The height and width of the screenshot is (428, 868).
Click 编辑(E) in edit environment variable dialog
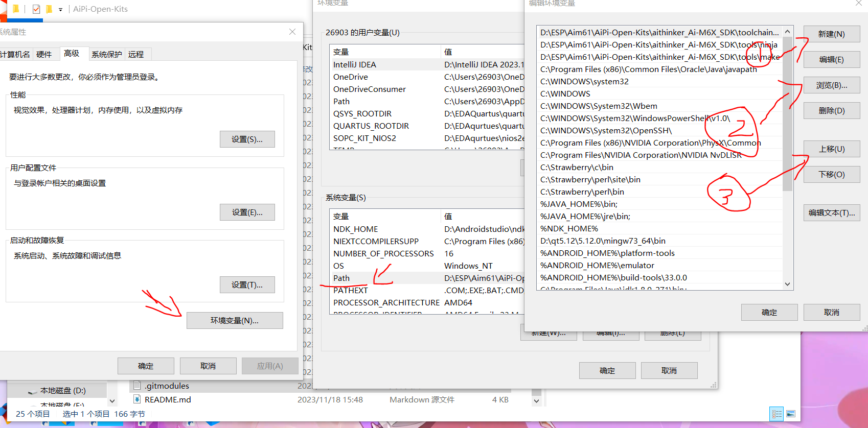pos(832,60)
